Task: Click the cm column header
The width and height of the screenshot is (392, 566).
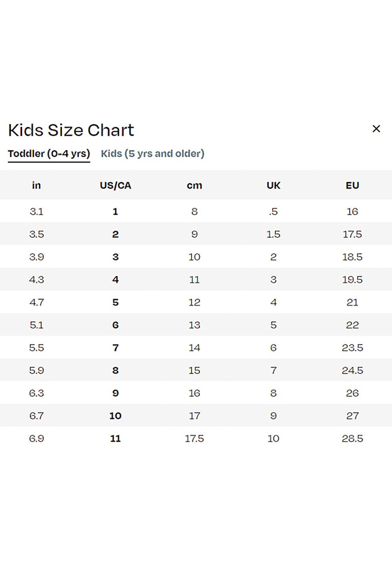Action: (194, 185)
